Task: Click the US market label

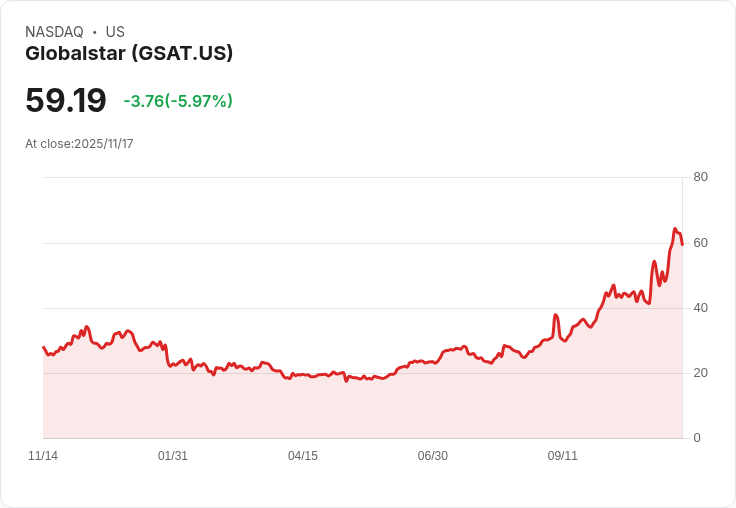Action: tap(115, 32)
